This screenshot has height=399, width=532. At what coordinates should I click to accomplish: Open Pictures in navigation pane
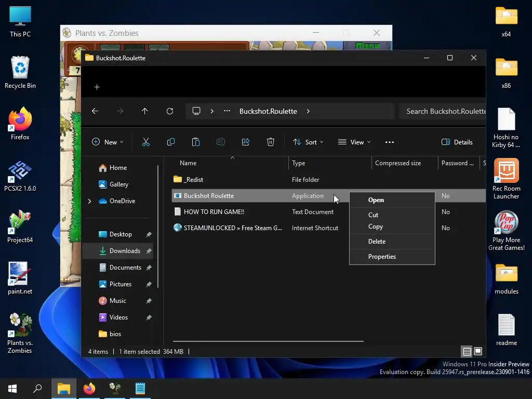(x=118, y=284)
